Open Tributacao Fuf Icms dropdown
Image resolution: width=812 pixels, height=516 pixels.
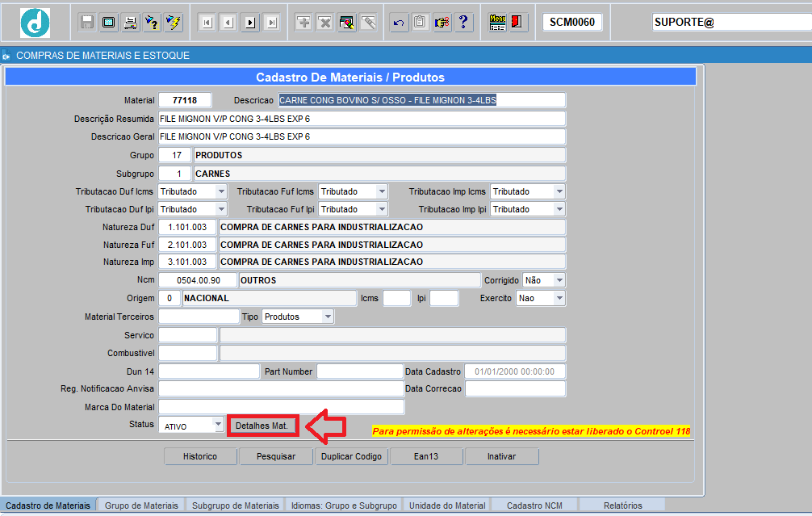[382, 191]
